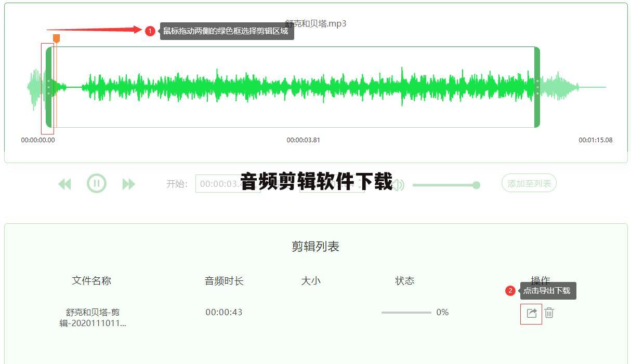Viewport: 631px width, 364px height.
Task: Click the 0% status text
Action: [x=442, y=313]
